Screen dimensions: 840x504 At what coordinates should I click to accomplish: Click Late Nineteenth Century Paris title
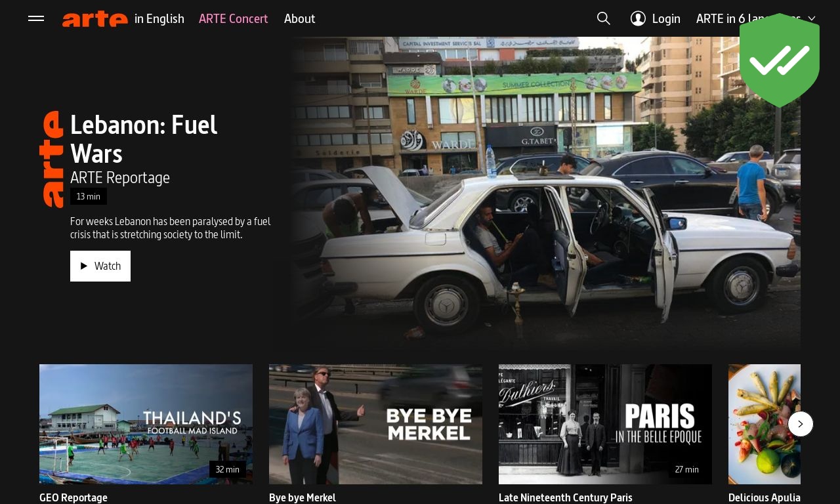pos(566,497)
